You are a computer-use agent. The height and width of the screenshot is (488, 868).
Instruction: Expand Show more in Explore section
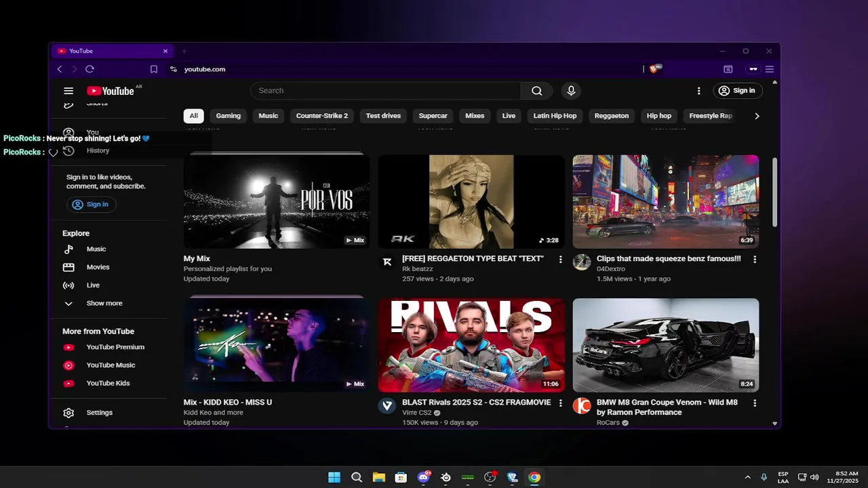pyautogui.click(x=108, y=304)
